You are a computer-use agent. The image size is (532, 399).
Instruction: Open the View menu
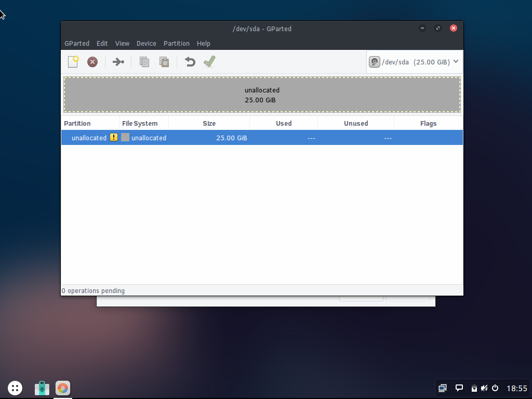122,44
